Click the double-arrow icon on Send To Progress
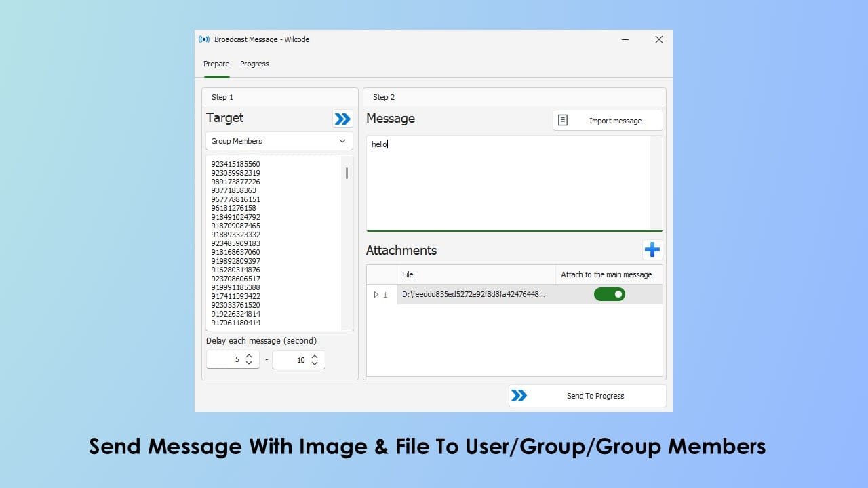The width and height of the screenshot is (868, 488). 519,396
